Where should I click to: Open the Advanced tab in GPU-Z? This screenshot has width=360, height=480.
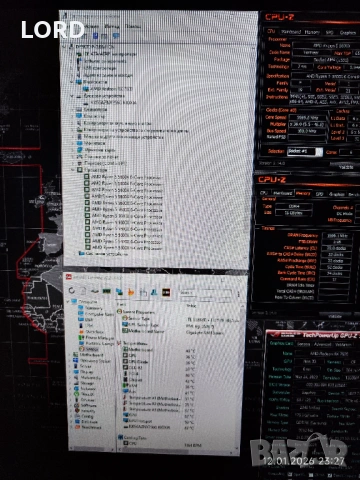pyautogui.click(x=322, y=344)
